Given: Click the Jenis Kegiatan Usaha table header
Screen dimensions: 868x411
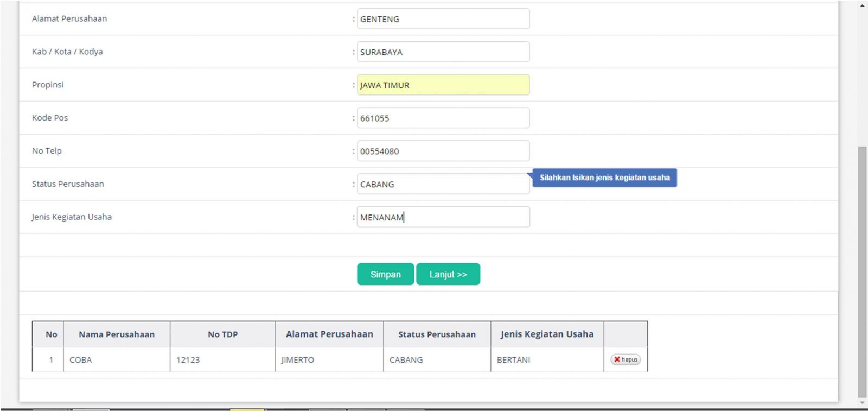Looking at the screenshot, I should point(547,334).
